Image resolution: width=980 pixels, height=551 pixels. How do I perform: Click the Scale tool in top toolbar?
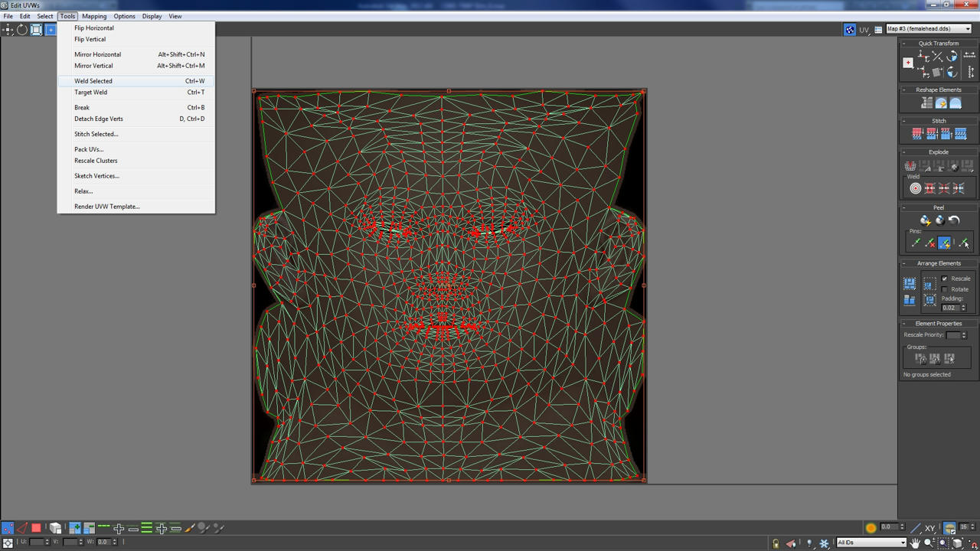tap(36, 30)
